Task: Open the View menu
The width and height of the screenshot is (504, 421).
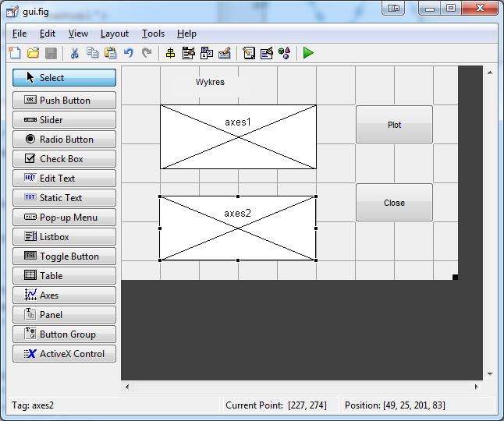Action: (78, 34)
